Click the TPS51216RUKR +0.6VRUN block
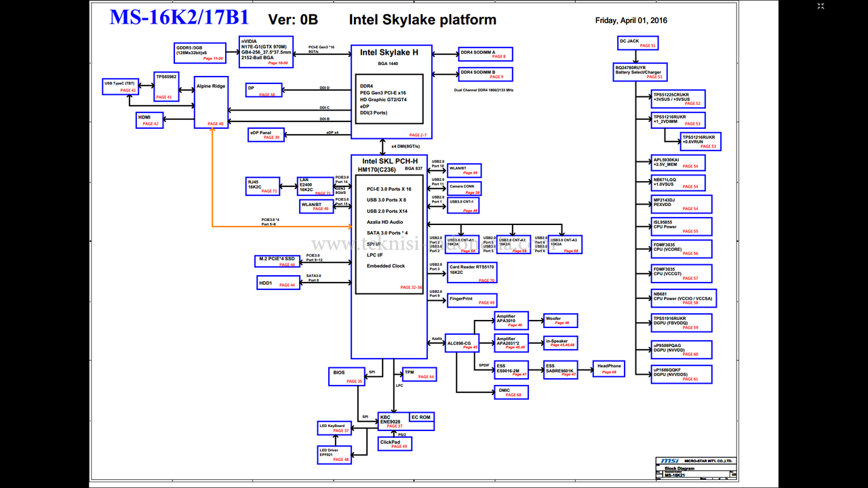 (700, 141)
